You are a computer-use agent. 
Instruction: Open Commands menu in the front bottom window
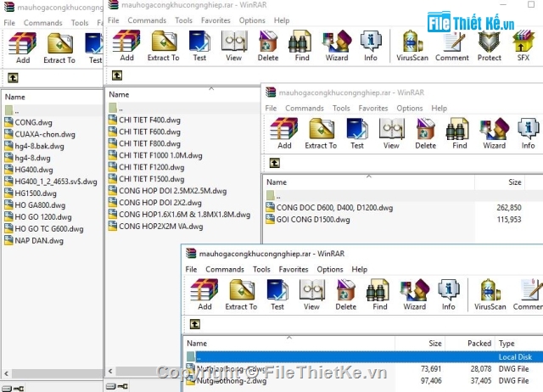pos(225,269)
